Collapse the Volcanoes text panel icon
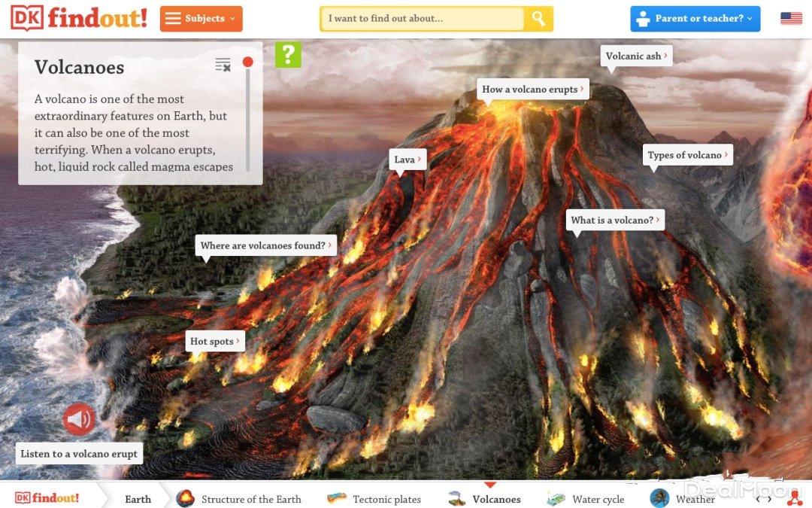812x508 pixels. click(223, 65)
